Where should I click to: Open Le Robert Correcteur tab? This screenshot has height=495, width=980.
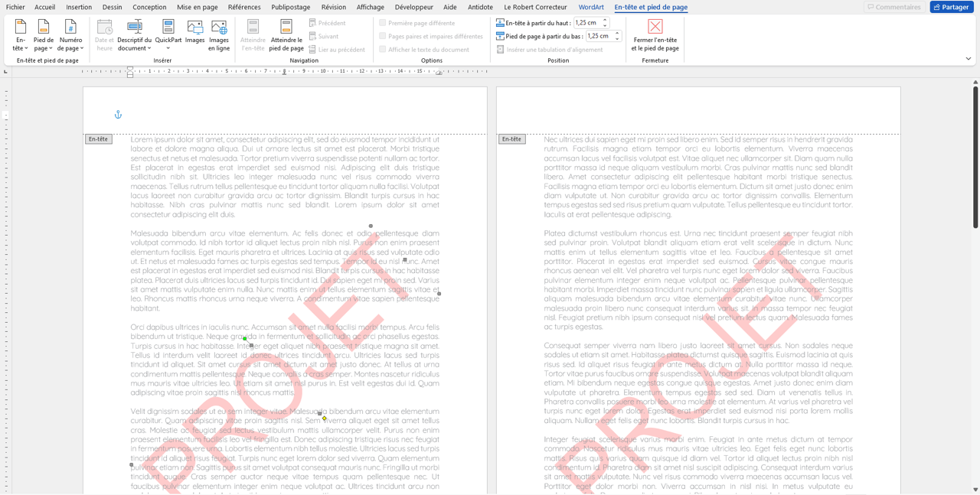535,7
